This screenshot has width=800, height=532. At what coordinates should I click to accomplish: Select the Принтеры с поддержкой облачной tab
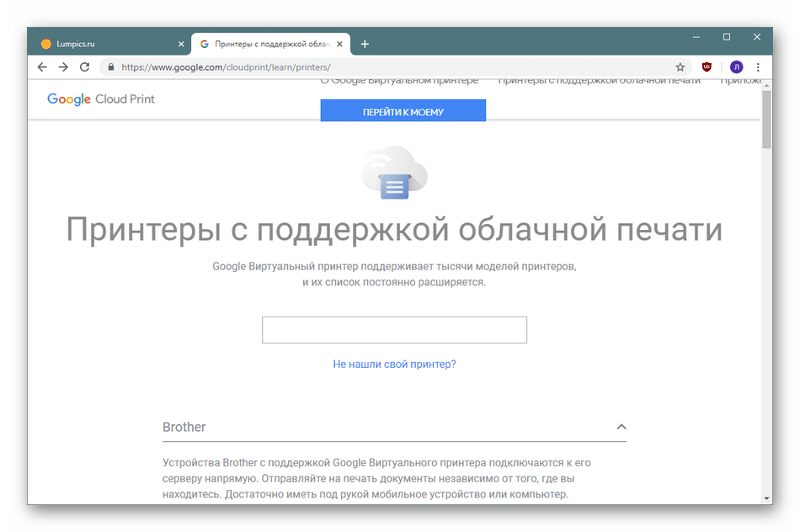[271, 44]
